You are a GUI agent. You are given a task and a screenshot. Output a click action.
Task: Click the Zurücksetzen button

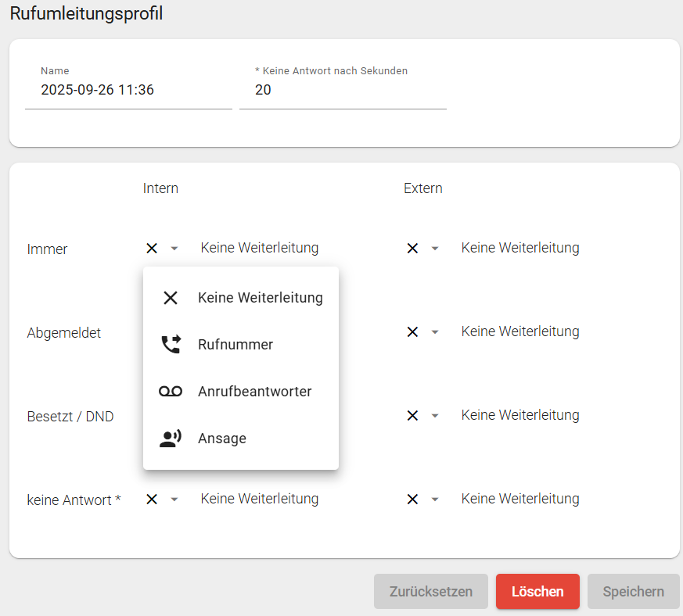point(430,592)
